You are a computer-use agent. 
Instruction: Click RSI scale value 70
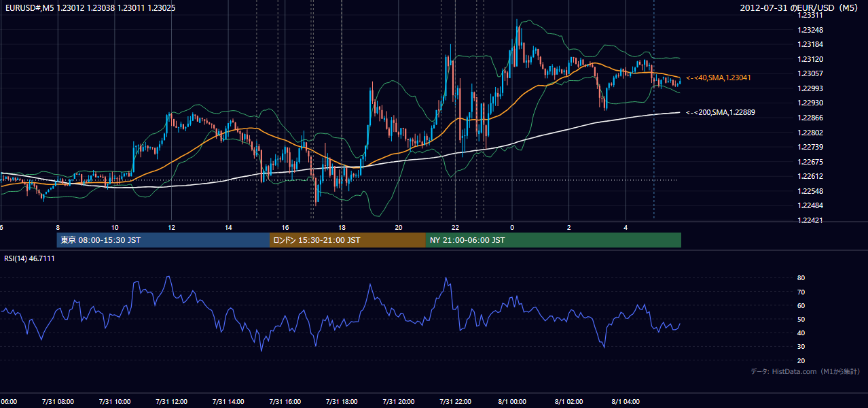point(801,292)
